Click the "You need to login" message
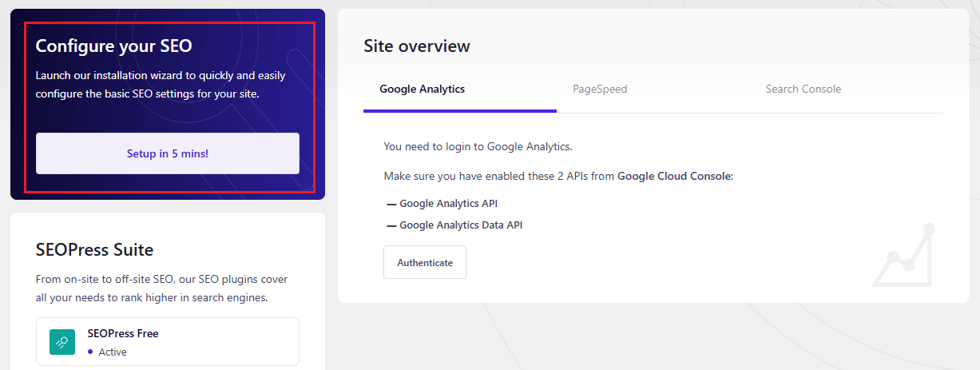Viewport: 980px width, 370px height. (478, 147)
